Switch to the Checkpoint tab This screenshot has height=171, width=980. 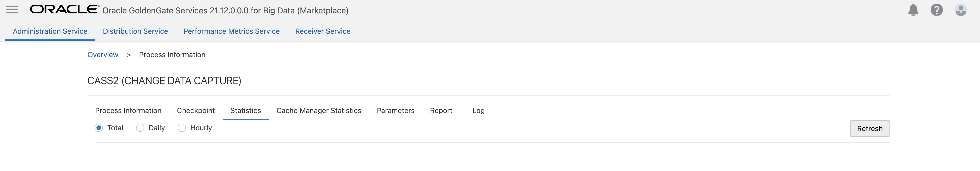pyautogui.click(x=195, y=110)
